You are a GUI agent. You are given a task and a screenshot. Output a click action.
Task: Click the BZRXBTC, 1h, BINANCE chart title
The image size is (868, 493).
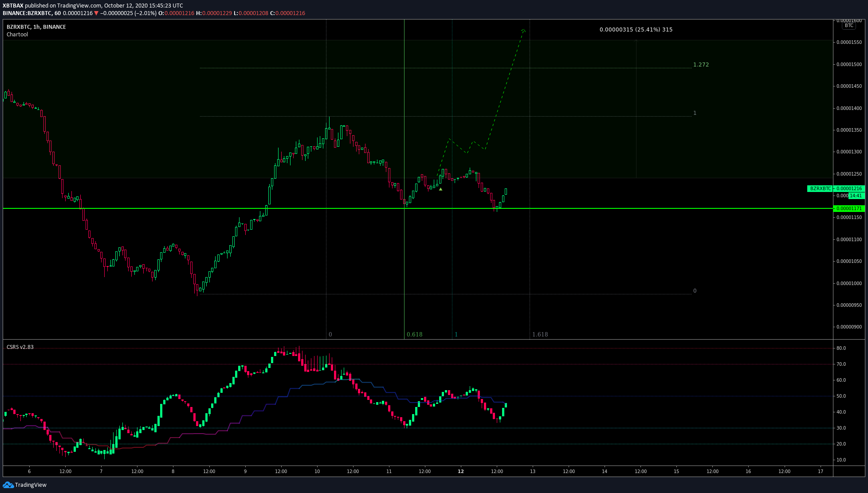(36, 27)
